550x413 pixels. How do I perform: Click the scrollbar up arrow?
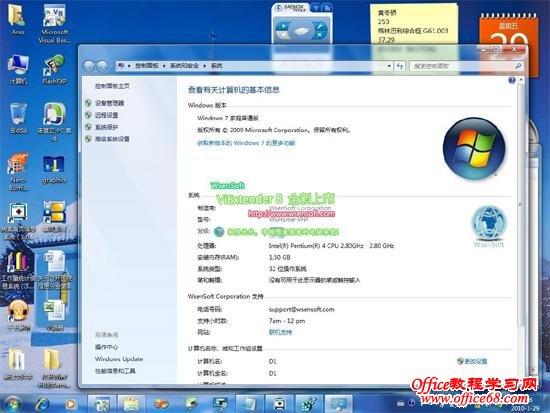pyautogui.click(x=521, y=80)
